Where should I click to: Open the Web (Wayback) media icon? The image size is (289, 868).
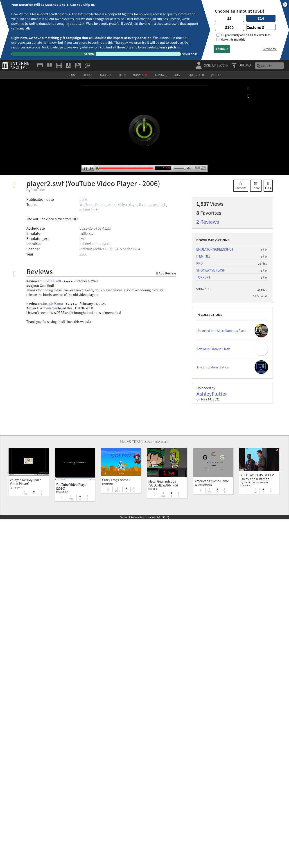pos(40,65)
